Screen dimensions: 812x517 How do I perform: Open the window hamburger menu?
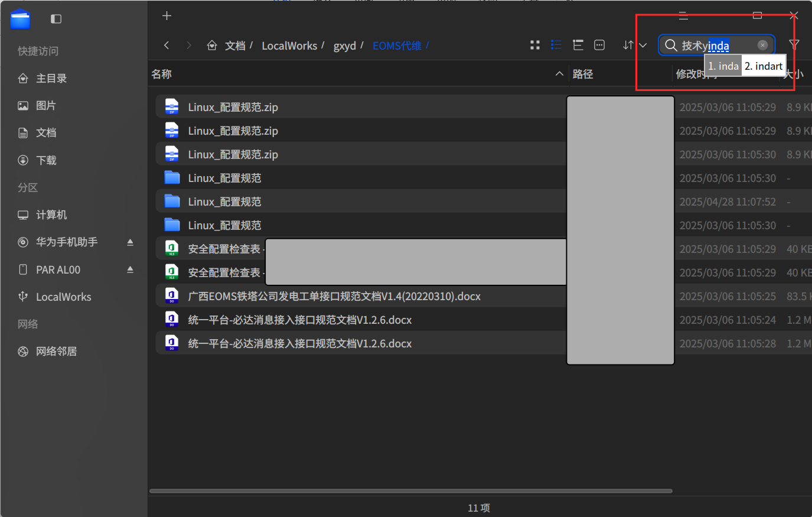point(683,16)
